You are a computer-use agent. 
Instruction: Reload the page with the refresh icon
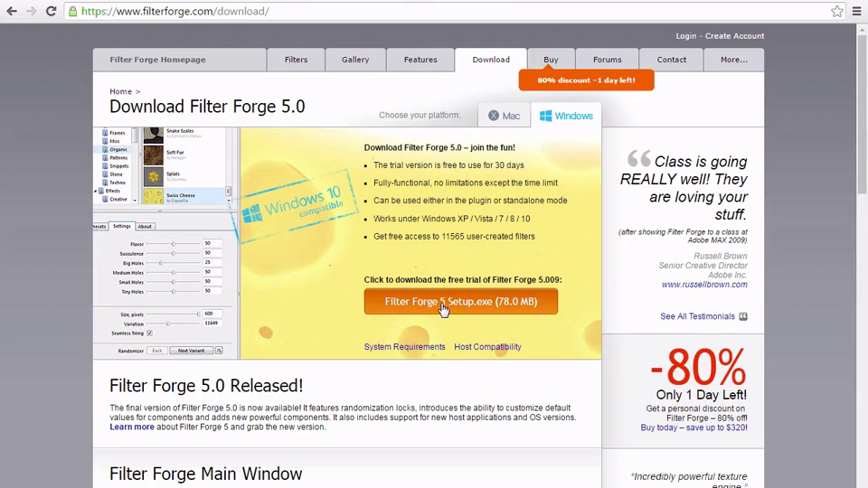(x=51, y=11)
